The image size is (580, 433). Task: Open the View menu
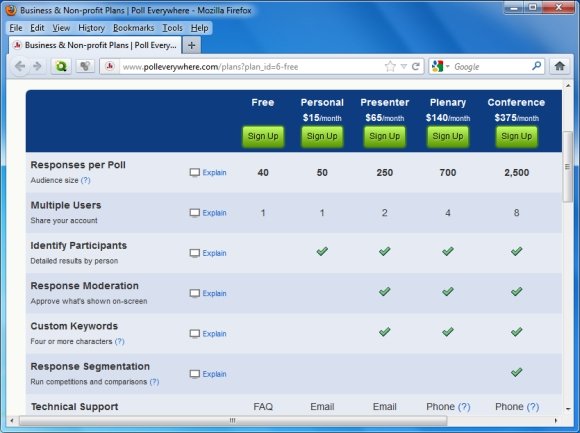pos(61,28)
